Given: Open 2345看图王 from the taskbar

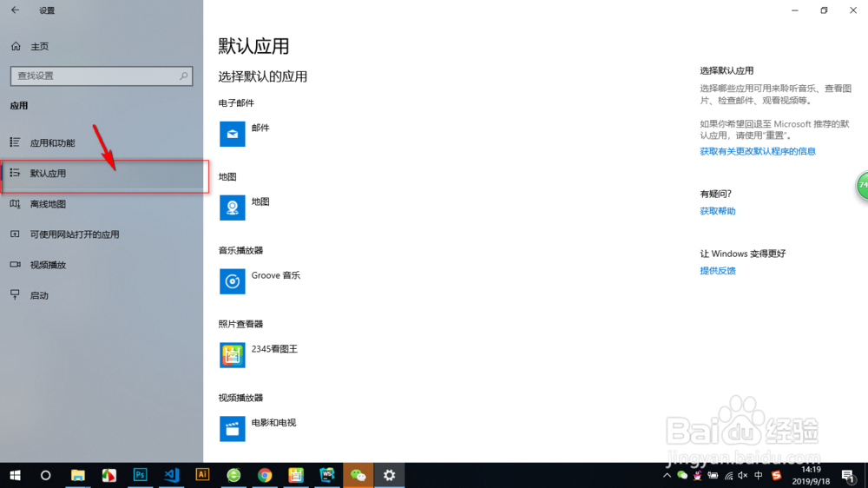Looking at the screenshot, I should [296, 475].
